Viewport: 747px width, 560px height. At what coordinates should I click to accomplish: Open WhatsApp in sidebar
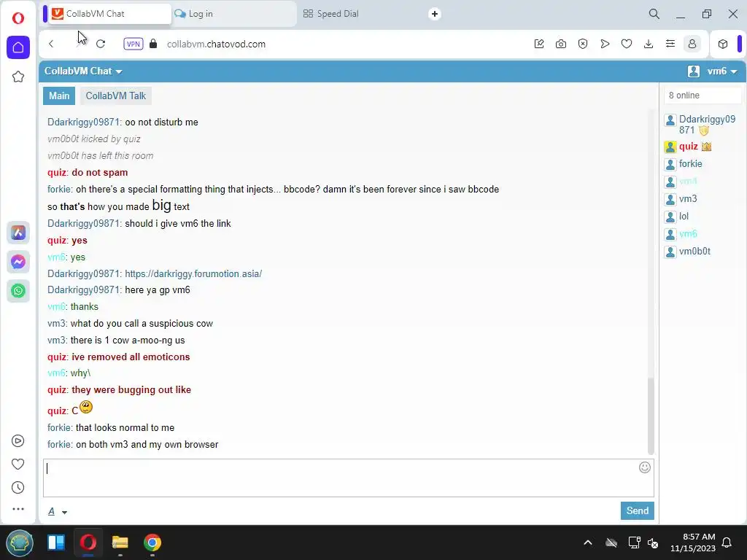tap(18, 291)
